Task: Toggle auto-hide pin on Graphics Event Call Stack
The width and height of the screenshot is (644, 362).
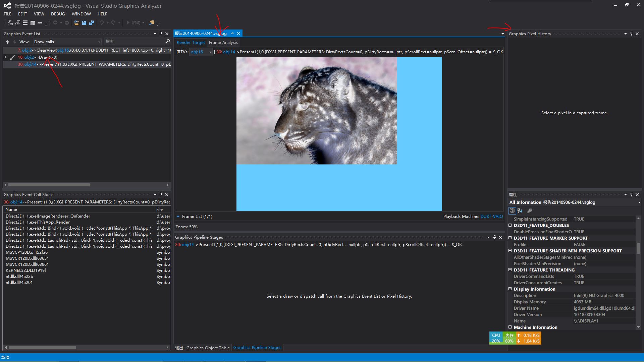Action: coord(161,194)
